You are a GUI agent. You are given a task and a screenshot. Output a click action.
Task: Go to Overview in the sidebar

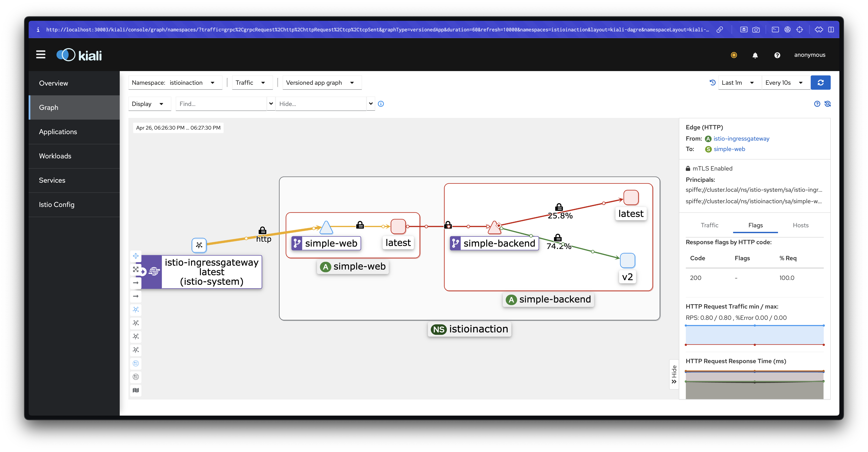pos(74,83)
